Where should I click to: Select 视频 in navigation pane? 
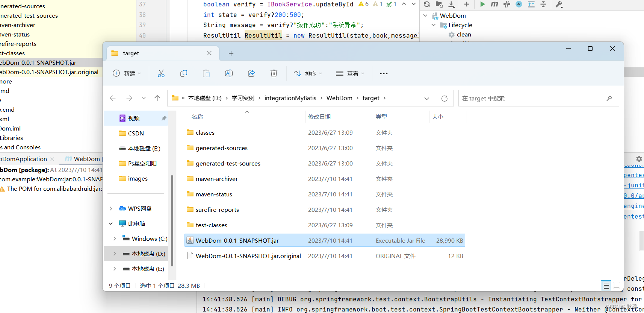[x=136, y=118]
